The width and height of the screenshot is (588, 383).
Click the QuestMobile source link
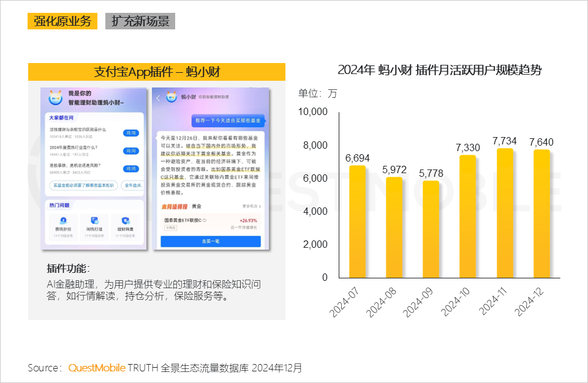point(96,368)
